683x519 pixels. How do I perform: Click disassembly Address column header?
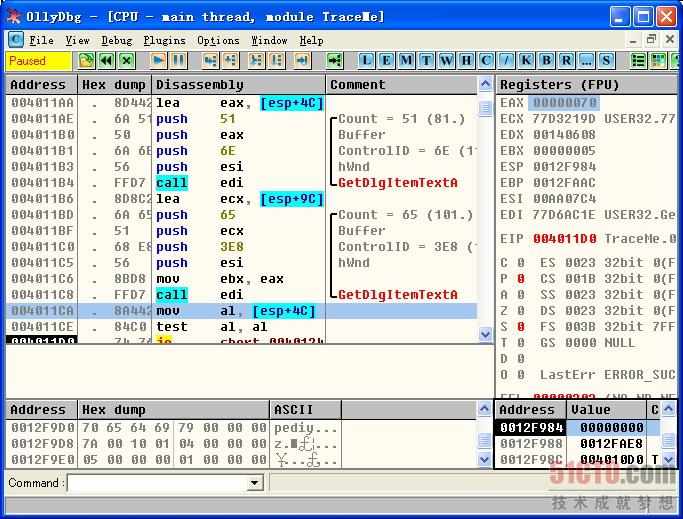pyautogui.click(x=41, y=85)
